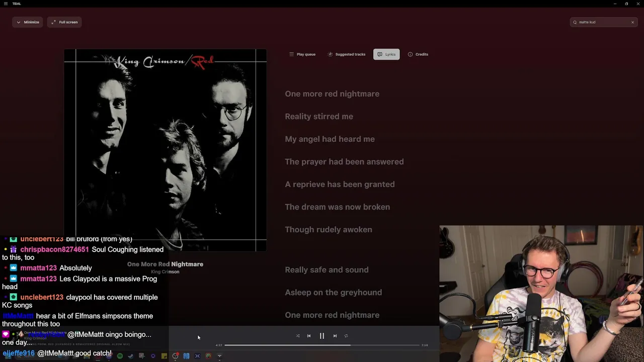
Task: Click chat username chrispbacon8274651
Action: click(x=54, y=249)
